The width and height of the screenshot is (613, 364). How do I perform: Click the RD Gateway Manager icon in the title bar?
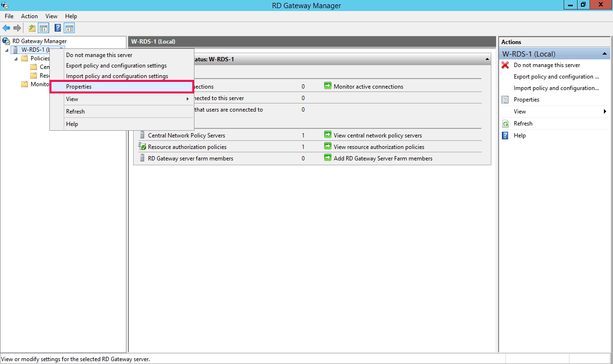(6, 6)
